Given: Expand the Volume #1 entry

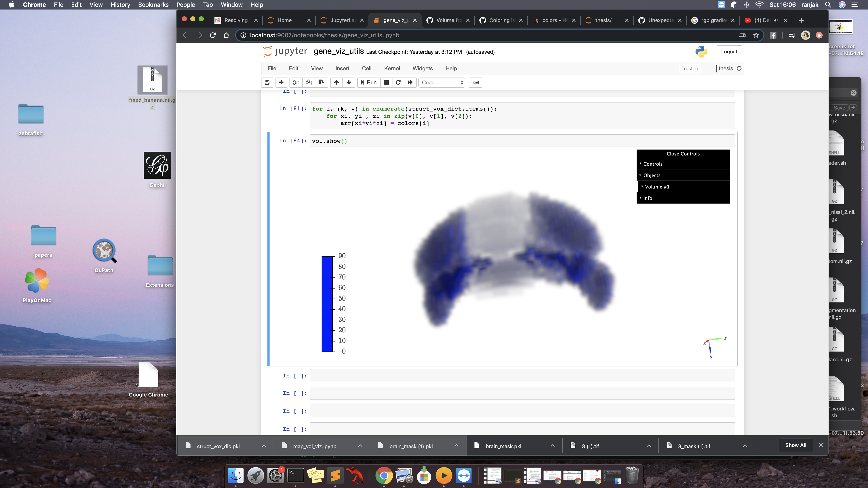Looking at the screenshot, I should (684, 187).
